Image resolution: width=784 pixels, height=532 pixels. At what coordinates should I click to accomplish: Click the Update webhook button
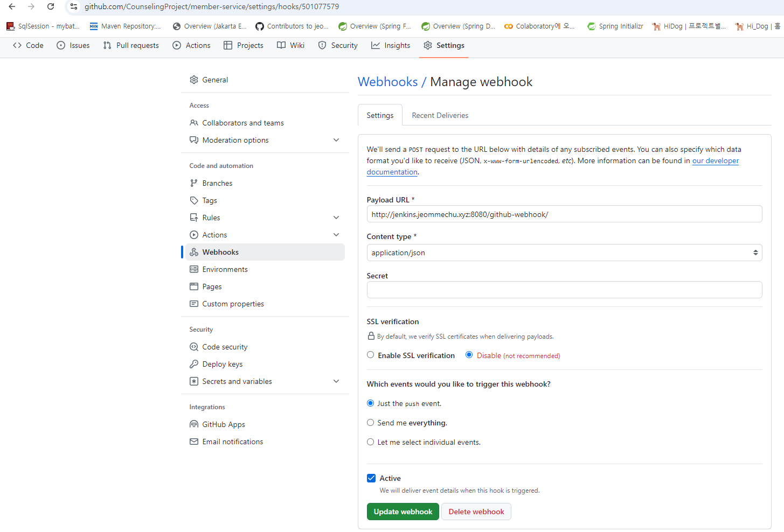coord(403,512)
